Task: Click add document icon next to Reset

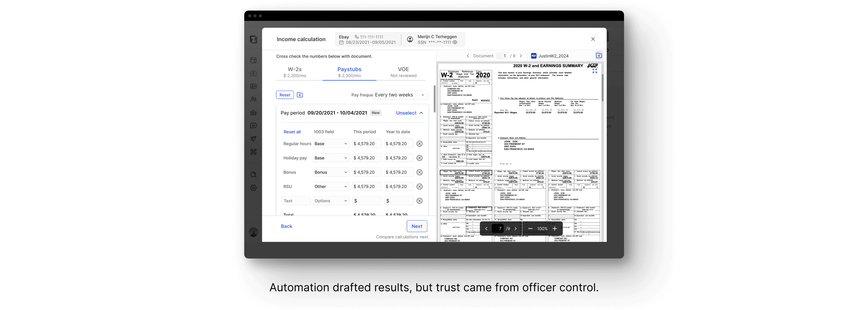Action: 300,95
